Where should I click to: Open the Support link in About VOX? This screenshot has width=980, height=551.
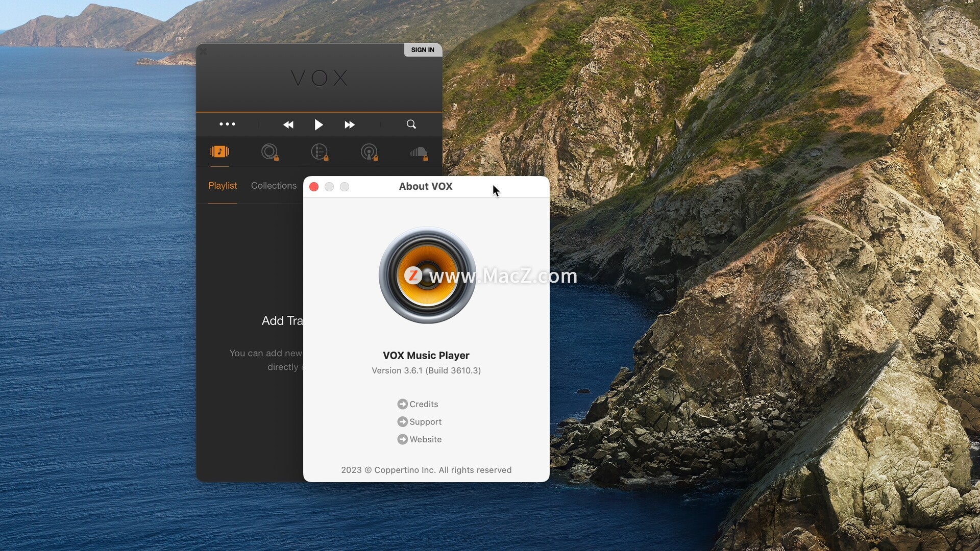425,422
